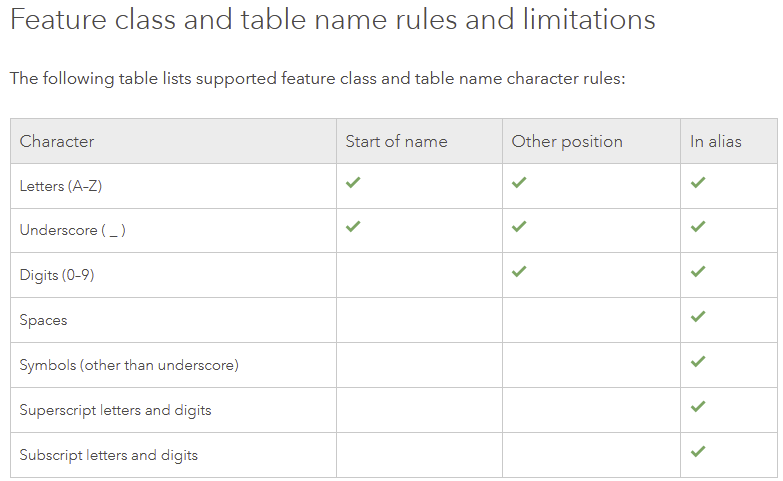The image size is (783, 481).
Task: Click the Letters (A–Z) other-position checkmark
Action: click(519, 183)
